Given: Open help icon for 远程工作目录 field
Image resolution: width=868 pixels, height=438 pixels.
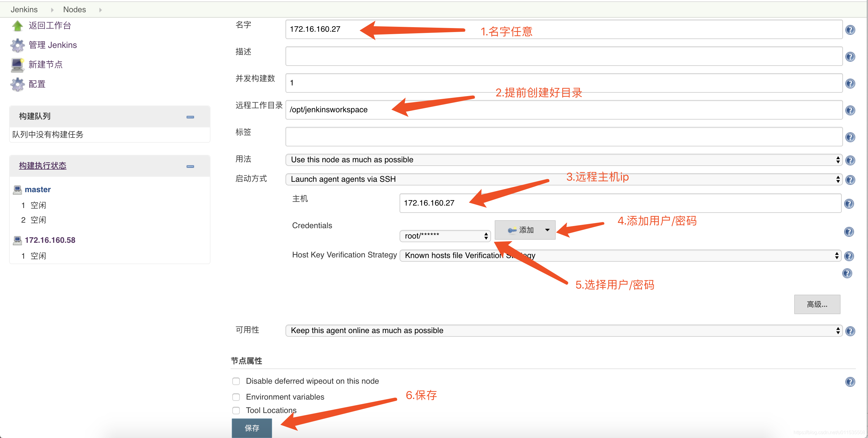Looking at the screenshot, I should click(850, 110).
